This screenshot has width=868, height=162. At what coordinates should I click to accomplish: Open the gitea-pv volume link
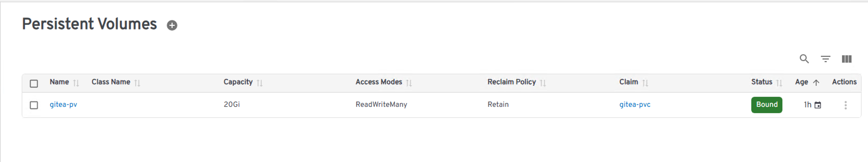(x=63, y=104)
